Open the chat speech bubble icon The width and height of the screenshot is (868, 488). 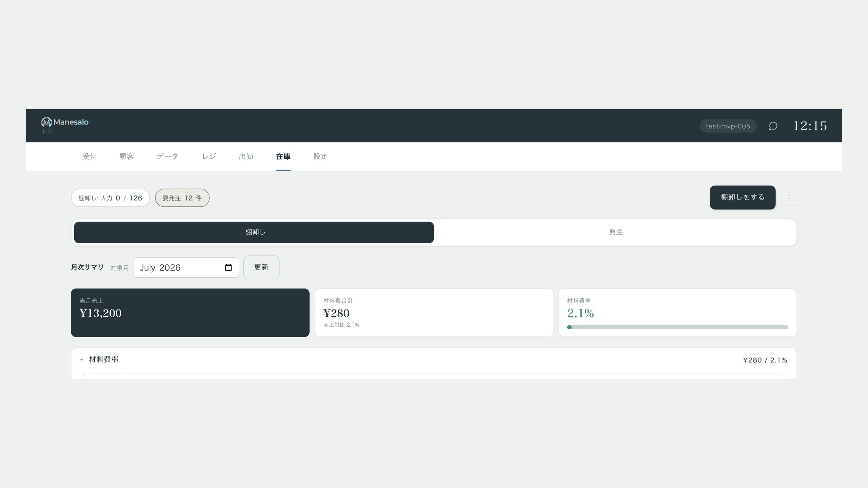pos(773,126)
